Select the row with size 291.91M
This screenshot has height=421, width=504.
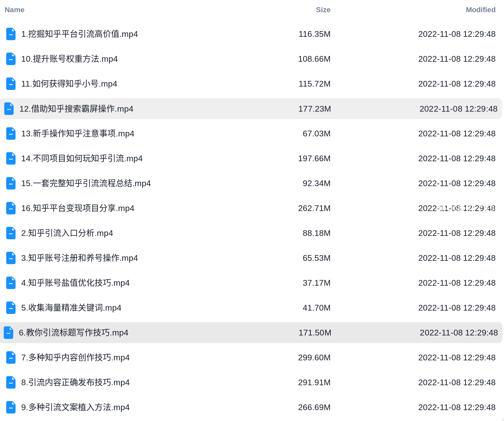pos(251,382)
